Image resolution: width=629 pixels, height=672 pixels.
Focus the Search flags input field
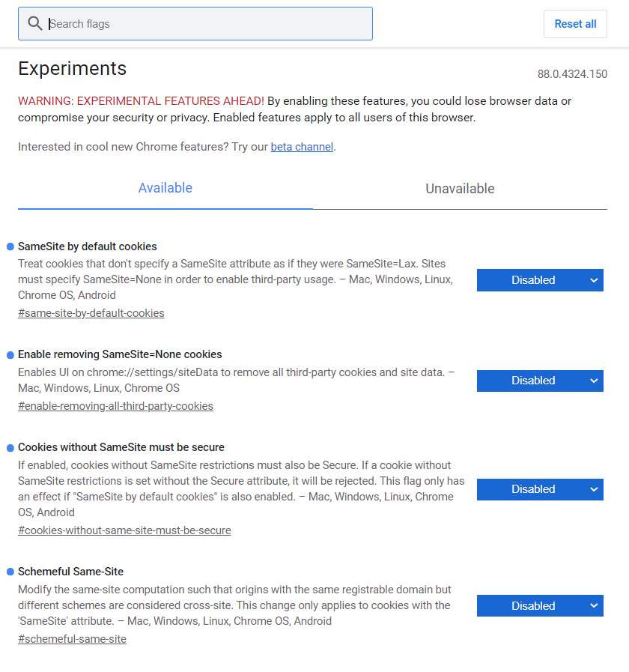click(195, 23)
